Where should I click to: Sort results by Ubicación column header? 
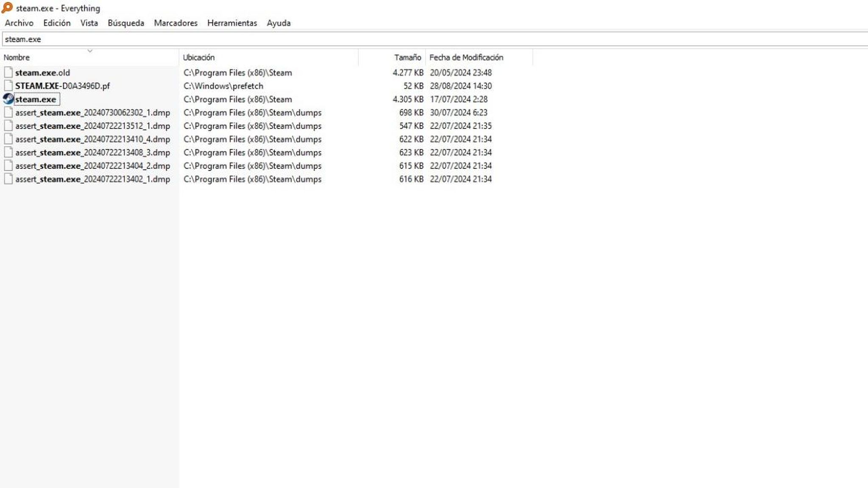point(199,58)
